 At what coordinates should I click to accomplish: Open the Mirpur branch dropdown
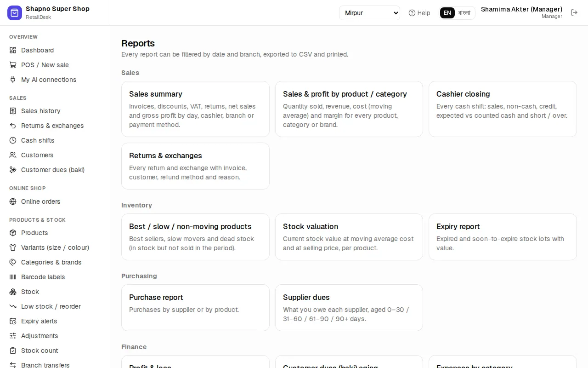coord(369,13)
